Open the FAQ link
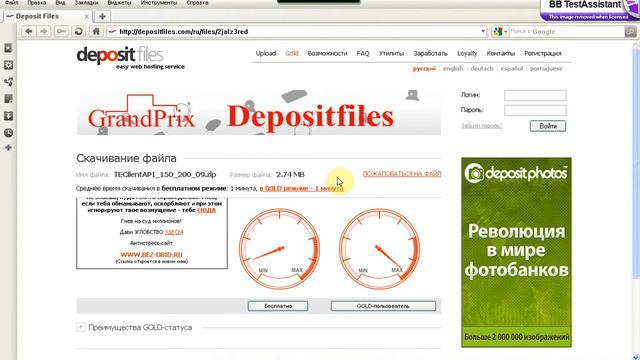The height and width of the screenshot is (360, 640). coord(363,53)
